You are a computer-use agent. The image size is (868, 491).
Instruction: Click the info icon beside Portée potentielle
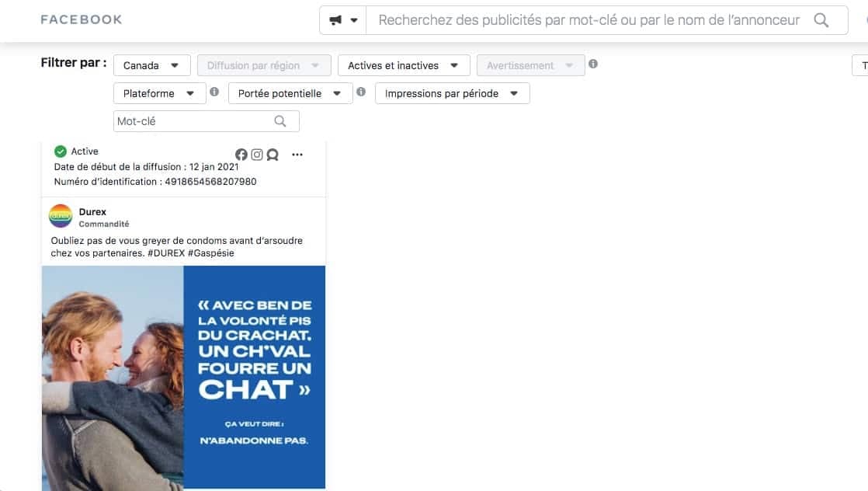(x=360, y=92)
